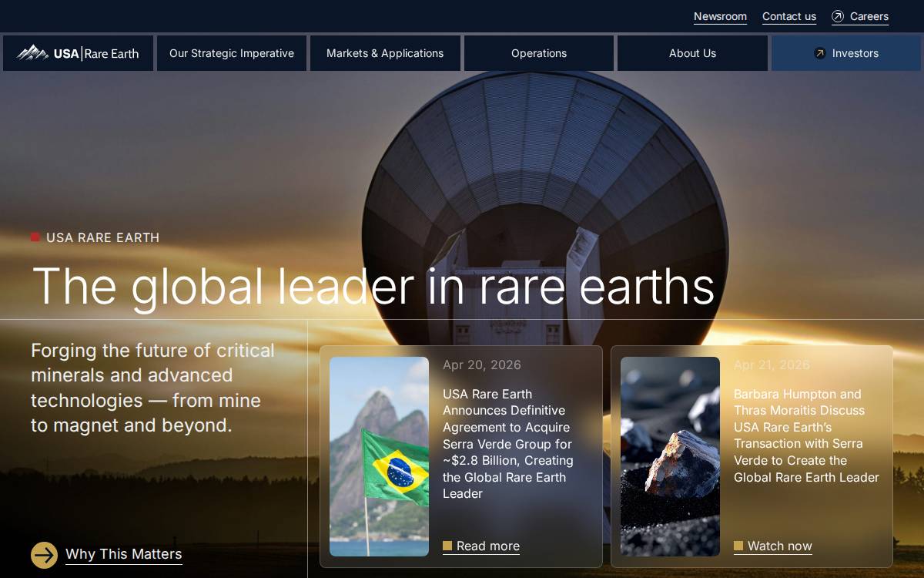This screenshot has height=578, width=924.
Task: Click the gold square beside Watch now
Action: pos(738,546)
